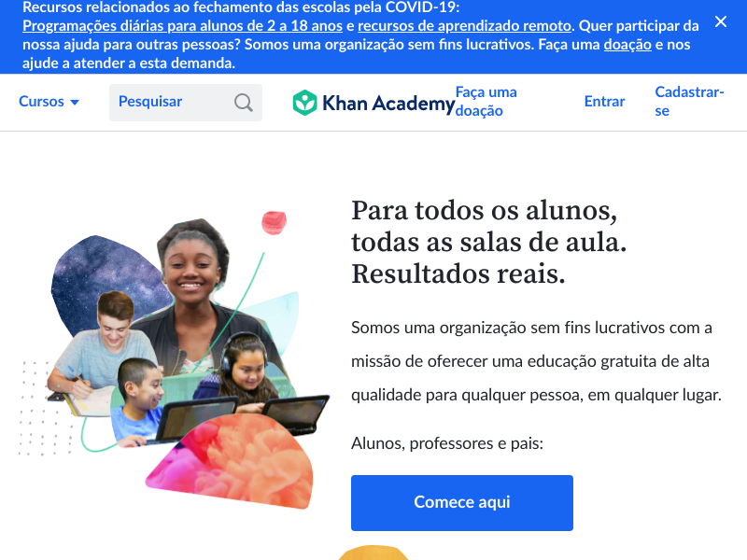Click the search magnifier icon
Image resolution: width=747 pixels, height=560 pixels.
[x=243, y=103]
